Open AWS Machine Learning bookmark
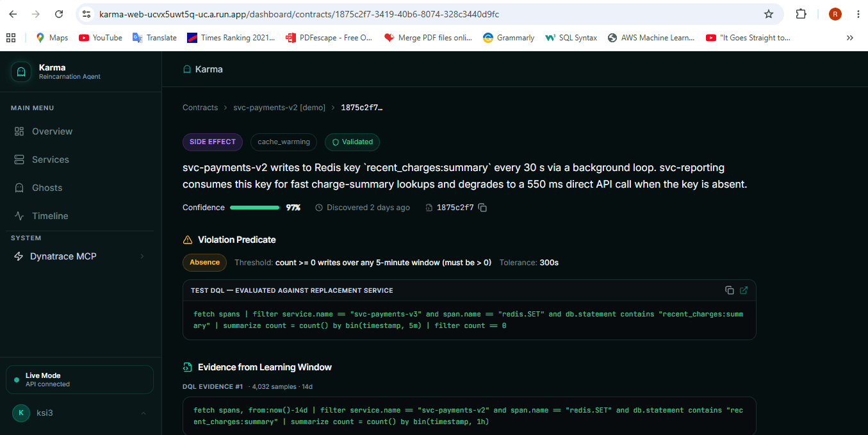Screen dimensions: 868x435 tap(651, 38)
